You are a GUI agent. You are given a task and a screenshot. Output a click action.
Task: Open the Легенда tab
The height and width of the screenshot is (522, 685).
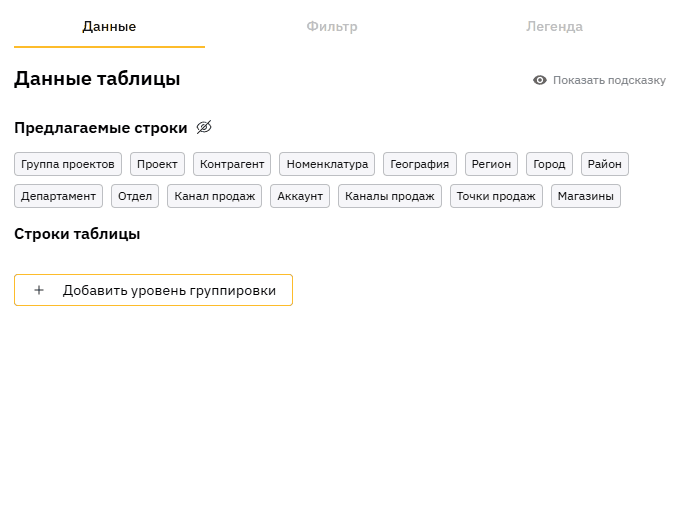(554, 27)
